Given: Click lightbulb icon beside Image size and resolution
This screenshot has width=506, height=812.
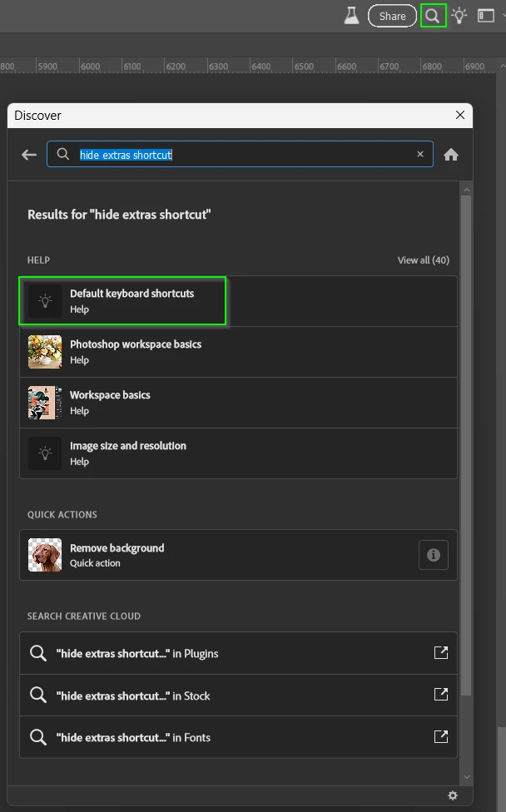Looking at the screenshot, I should (x=45, y=453).
